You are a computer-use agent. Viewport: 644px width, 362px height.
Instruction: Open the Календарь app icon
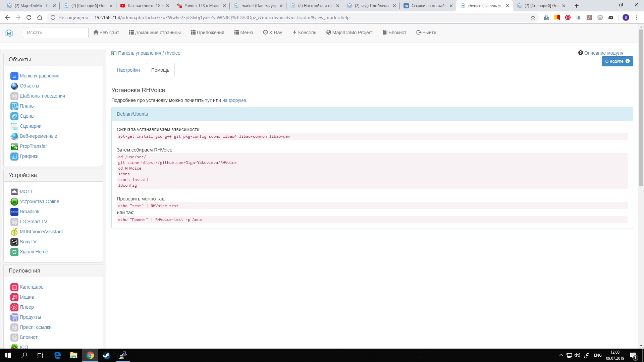click(x=14, y=287)
